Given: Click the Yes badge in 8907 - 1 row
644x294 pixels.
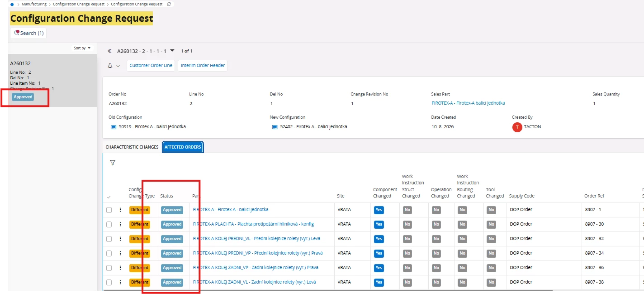Looking at the screenshot, I should [379, 210].
